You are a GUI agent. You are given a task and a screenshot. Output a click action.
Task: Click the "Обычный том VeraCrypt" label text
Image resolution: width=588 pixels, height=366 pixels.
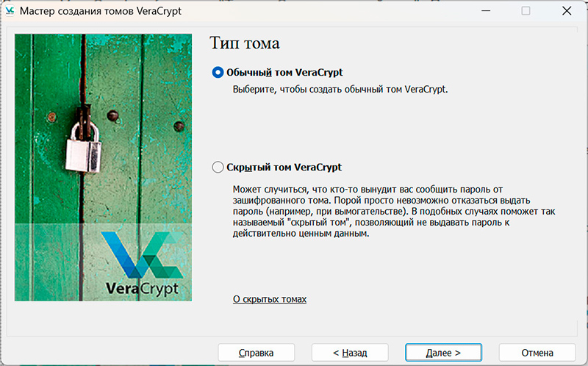point(284,72)
